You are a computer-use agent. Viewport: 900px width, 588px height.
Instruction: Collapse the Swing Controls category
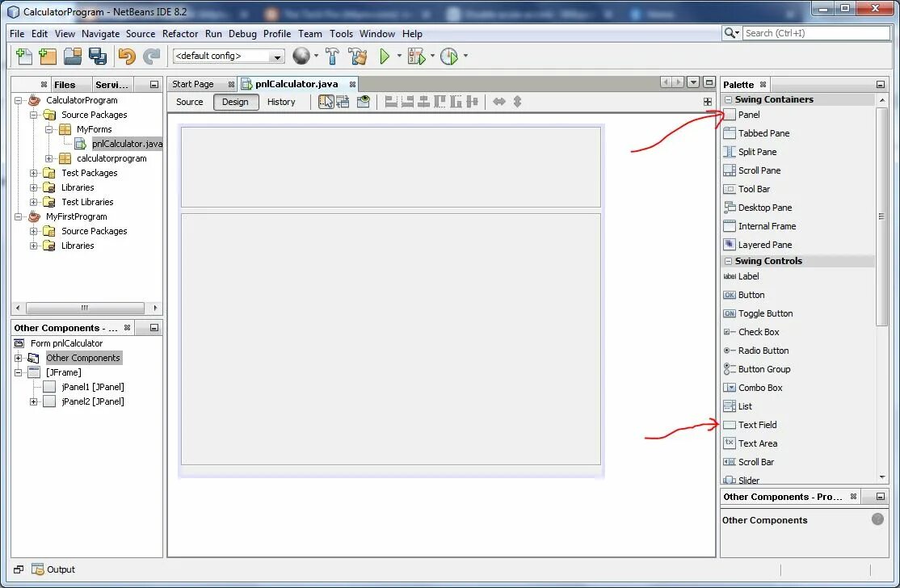tap(729, 261)
